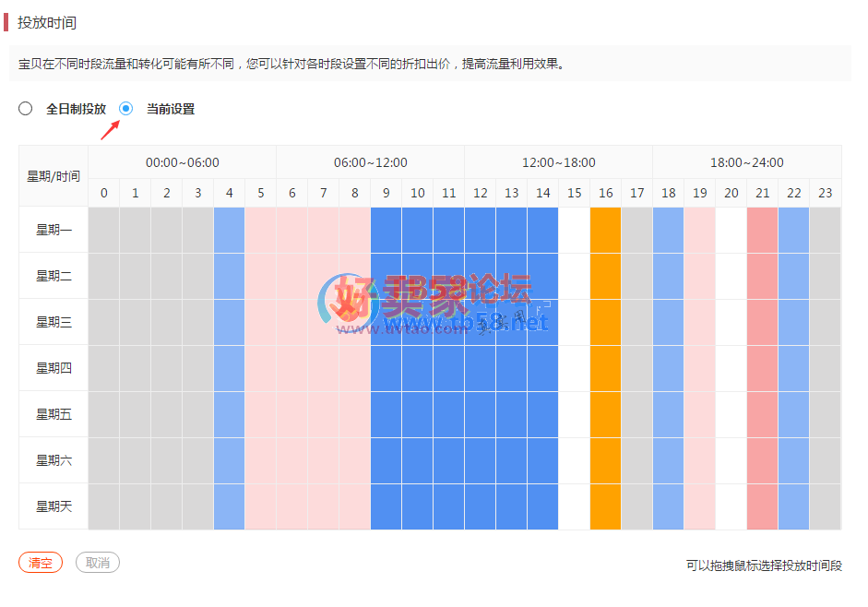Click the 00:00~06:00 time range header
Screen dimensions: 868x607
tap(183, 162)
